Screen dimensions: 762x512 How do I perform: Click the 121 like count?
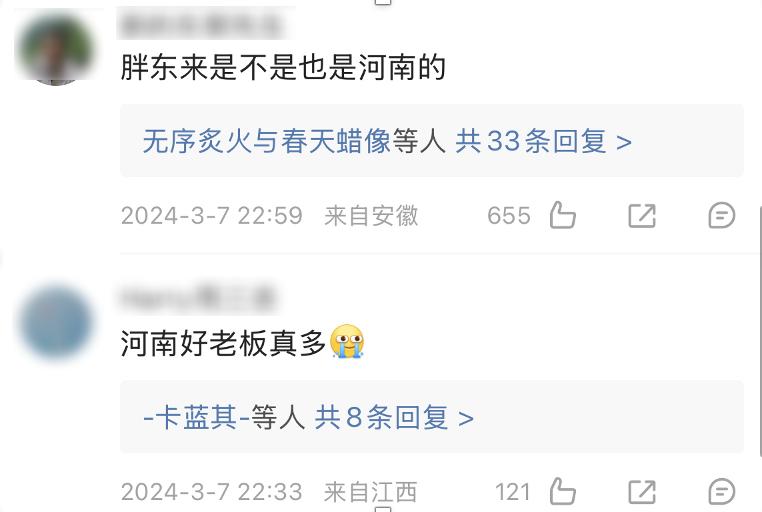click(512, 492)
